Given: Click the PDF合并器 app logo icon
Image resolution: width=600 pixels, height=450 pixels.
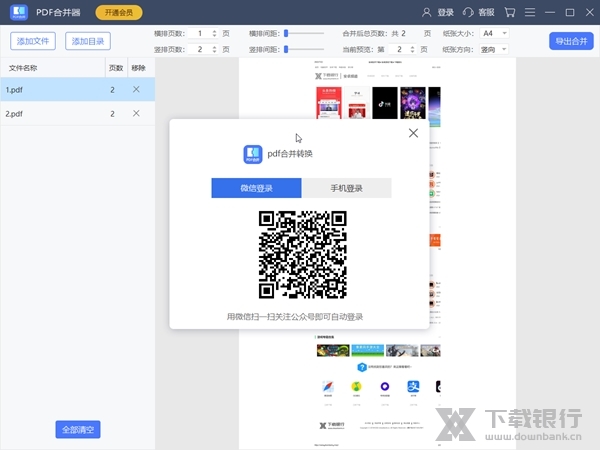Looking at the screenshot, I should [x=19, y=12].
